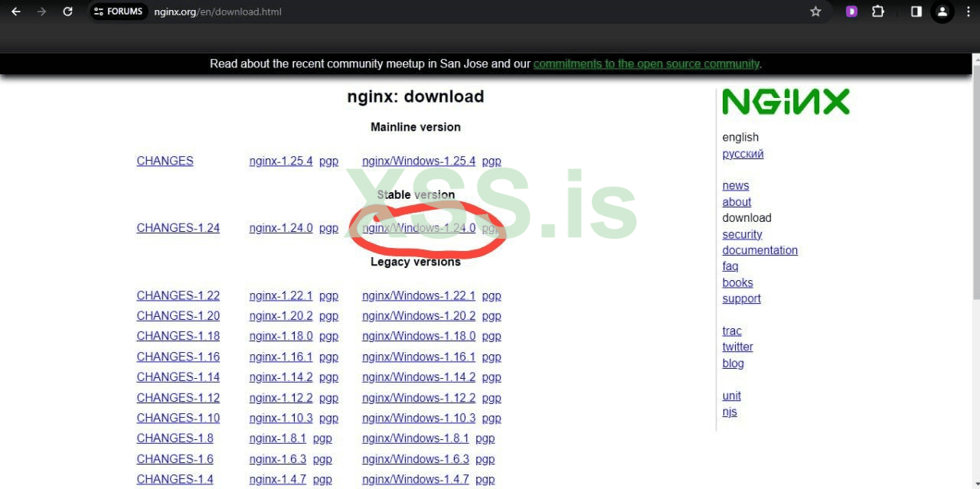Download nginx/Windows-1.8.1
Viewport: 980px width, 489px height.
416,438
